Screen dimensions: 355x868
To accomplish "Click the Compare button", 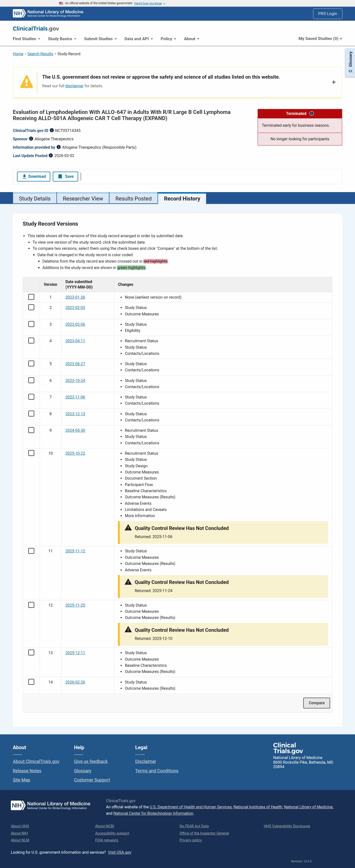I will 316,703.
